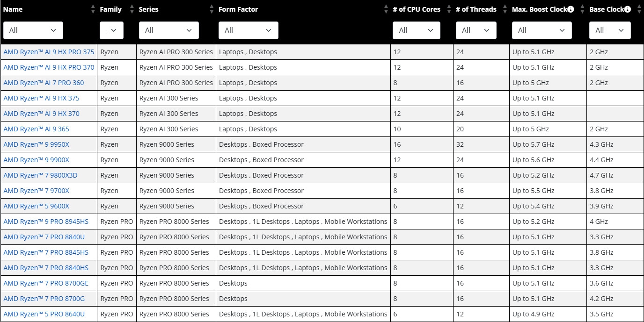The image size is (644, 322).
Task: Sort table by the Name column arrows
Action: point(93,9)
